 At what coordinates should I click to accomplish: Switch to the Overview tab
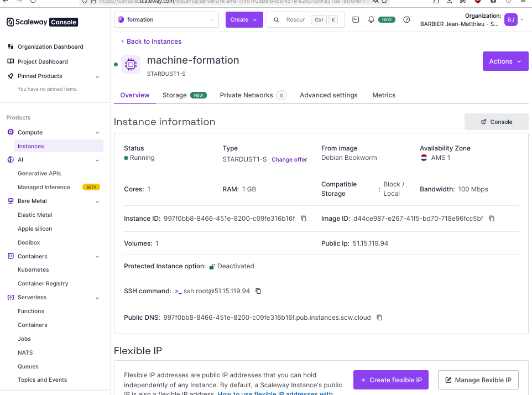pyautogui.click(x=135, y=95)
